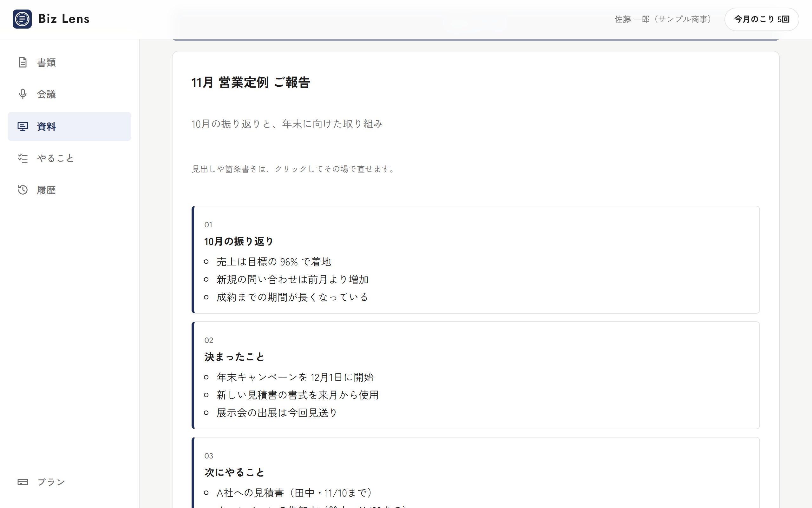Edit bullet 新規の問い合わせは前月より増加

pyautogui.click(x=292, y=279)
